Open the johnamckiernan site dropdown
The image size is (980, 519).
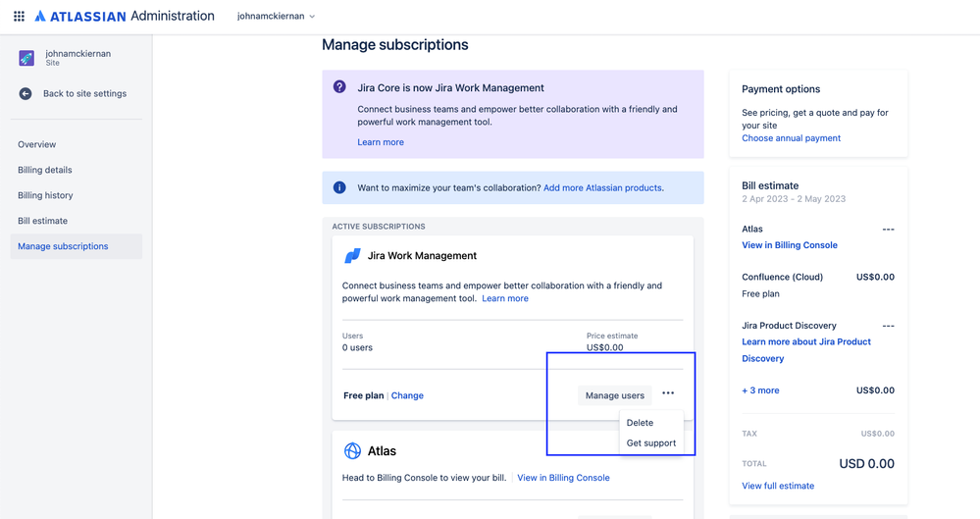(276, 17)
